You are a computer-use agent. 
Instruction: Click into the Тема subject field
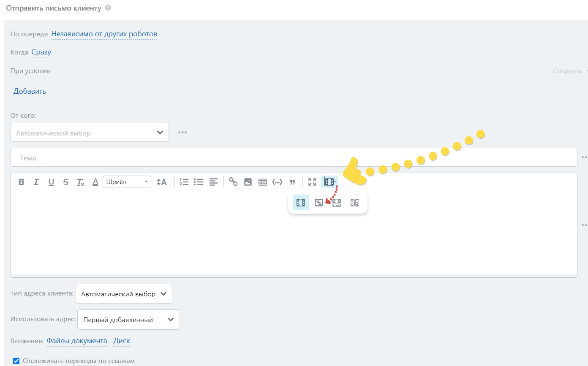pos(294,157)
